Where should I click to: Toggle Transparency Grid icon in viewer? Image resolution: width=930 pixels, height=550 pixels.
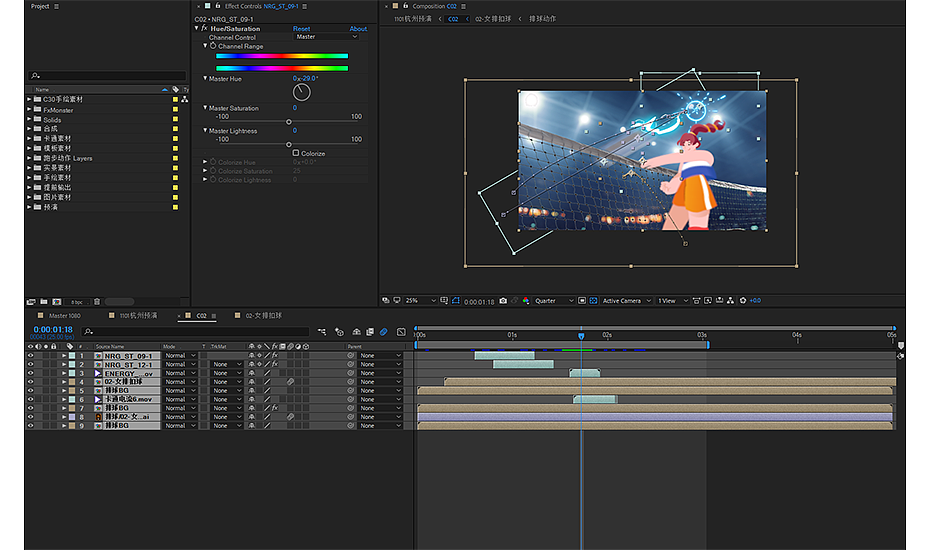[593, 301]
